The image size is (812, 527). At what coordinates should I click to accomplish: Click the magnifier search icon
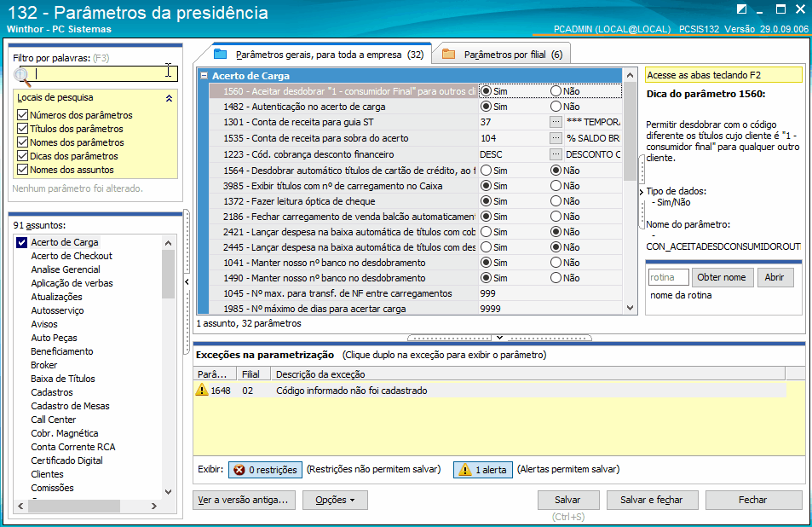click(22, 76)
